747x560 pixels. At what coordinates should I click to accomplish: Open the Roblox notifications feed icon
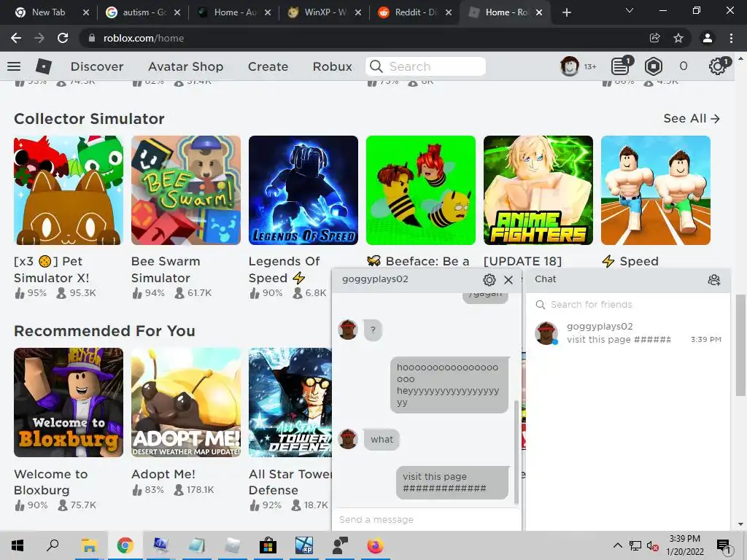(621, 66)
